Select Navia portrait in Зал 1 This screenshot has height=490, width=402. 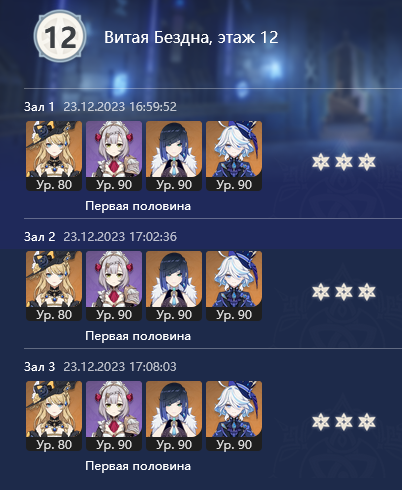pos(54,156)
